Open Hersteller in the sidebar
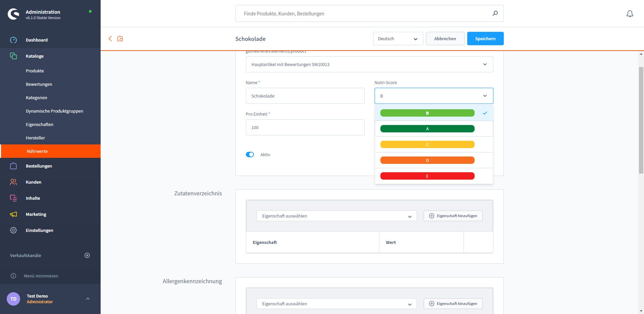 coord(35,138)
